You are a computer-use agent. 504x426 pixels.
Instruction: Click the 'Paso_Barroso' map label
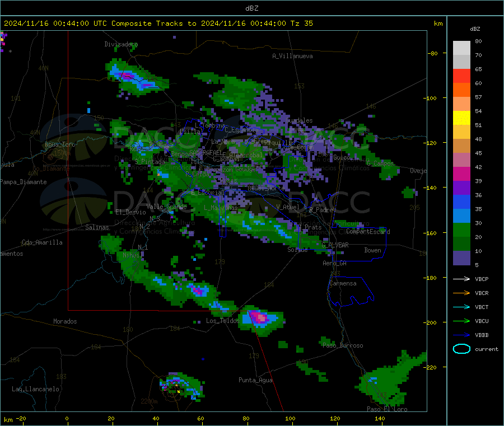tap(343, 345)
